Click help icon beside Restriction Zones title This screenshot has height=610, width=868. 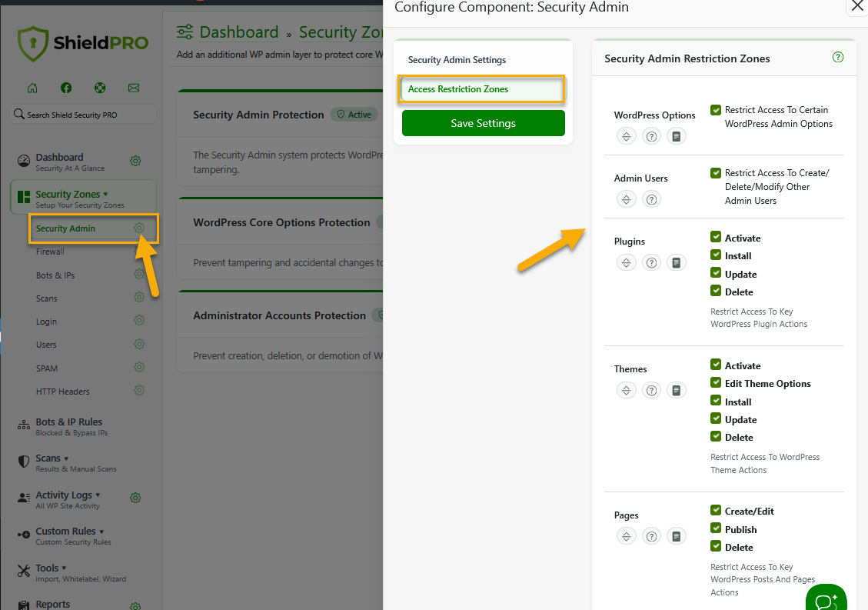tap(838, 57)
